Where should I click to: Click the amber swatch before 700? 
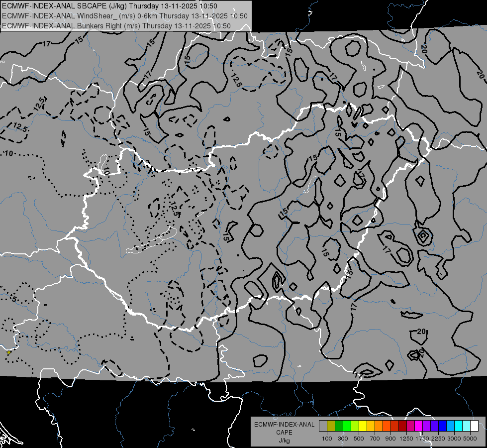[x=371, y=426]
